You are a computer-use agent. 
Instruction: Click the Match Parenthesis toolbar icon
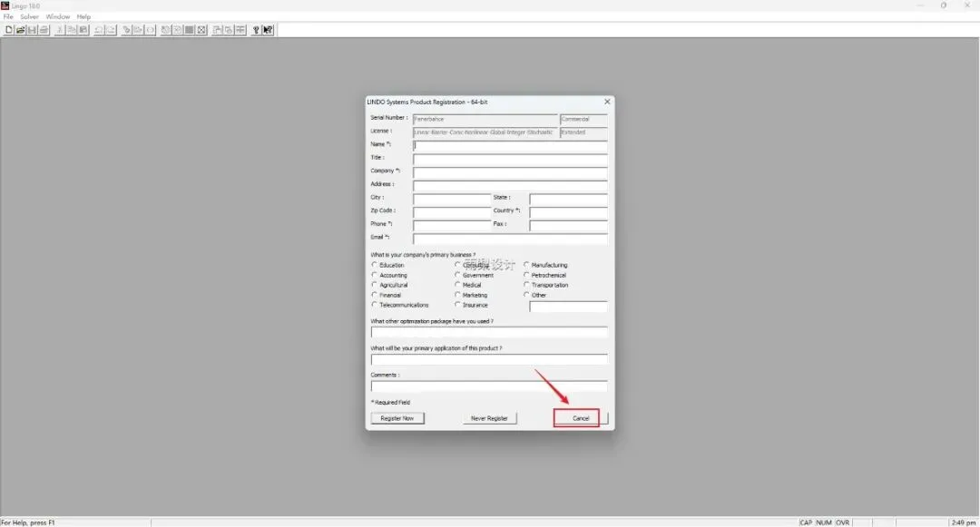[x=150, y=30]
